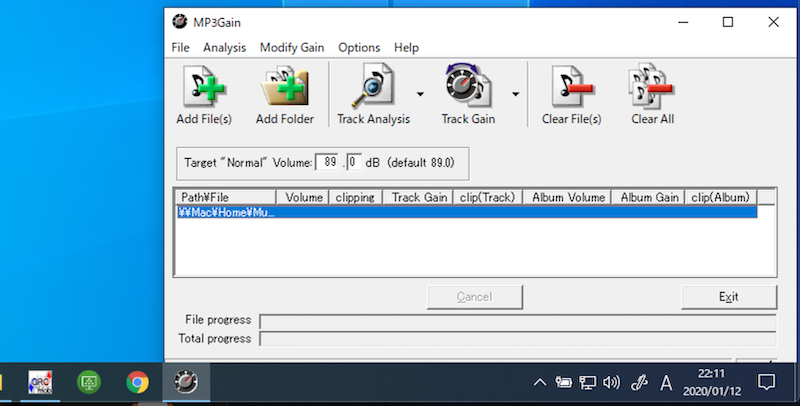The width and height of the screenshot is (800, 406).
Task: Click the Exit button
Action: tap(728, 297)
